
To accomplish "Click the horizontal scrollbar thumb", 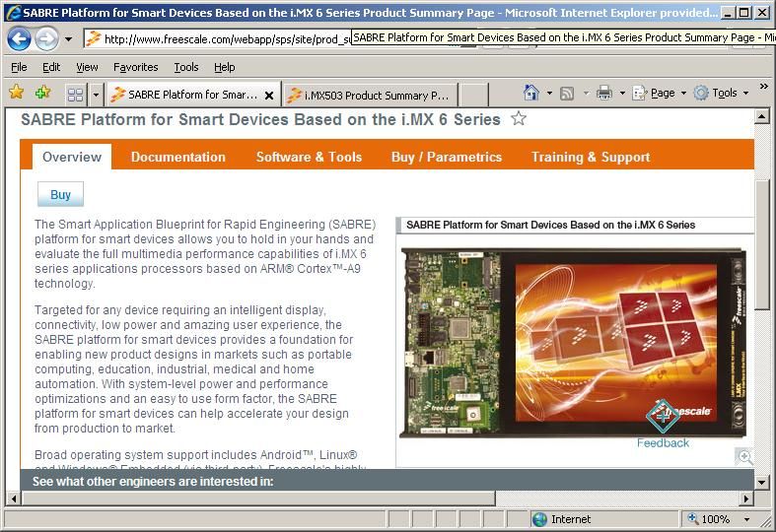I will 258,499.
